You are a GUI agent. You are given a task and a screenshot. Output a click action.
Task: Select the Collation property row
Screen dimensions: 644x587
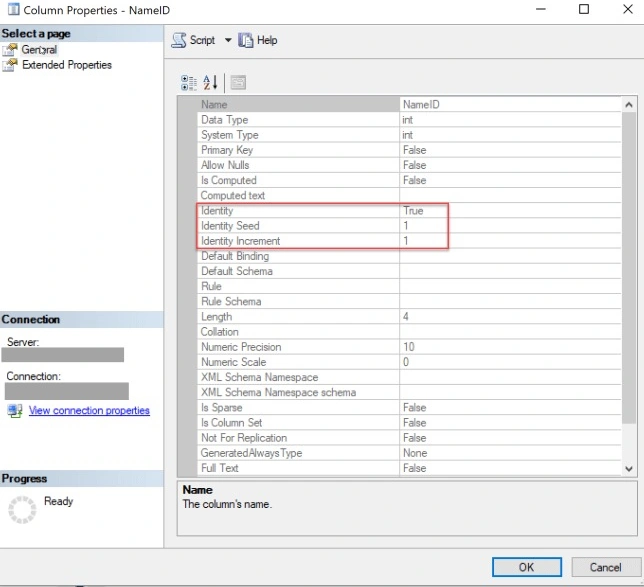(x=409, y=331)
